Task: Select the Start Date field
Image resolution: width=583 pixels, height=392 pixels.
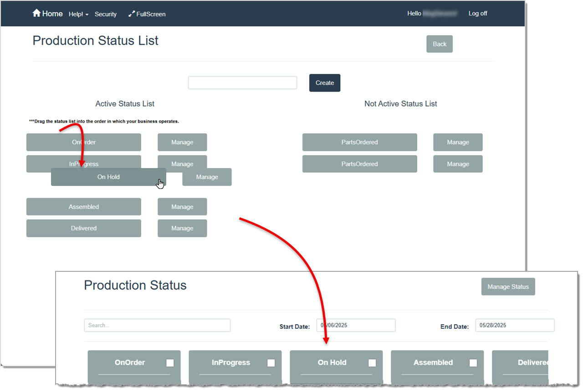Action: (355, 325)
